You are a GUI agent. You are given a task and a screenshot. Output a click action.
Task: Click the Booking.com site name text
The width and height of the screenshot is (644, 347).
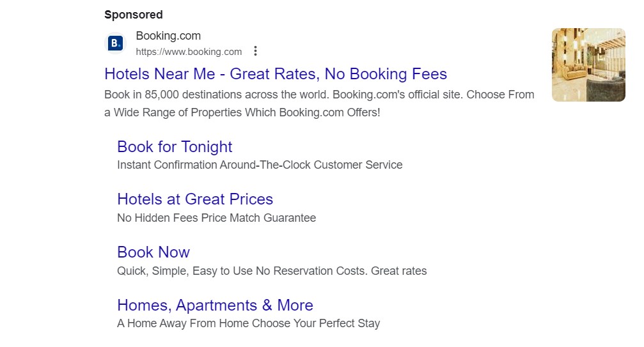(168, 36)
